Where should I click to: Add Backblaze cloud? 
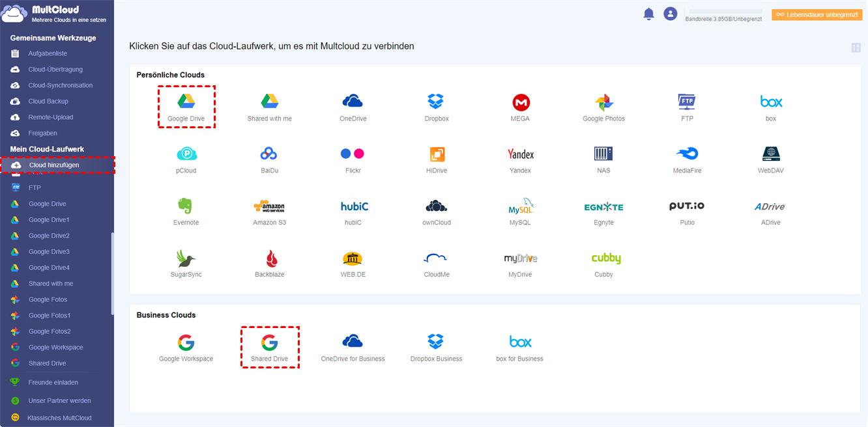[271, 258]
